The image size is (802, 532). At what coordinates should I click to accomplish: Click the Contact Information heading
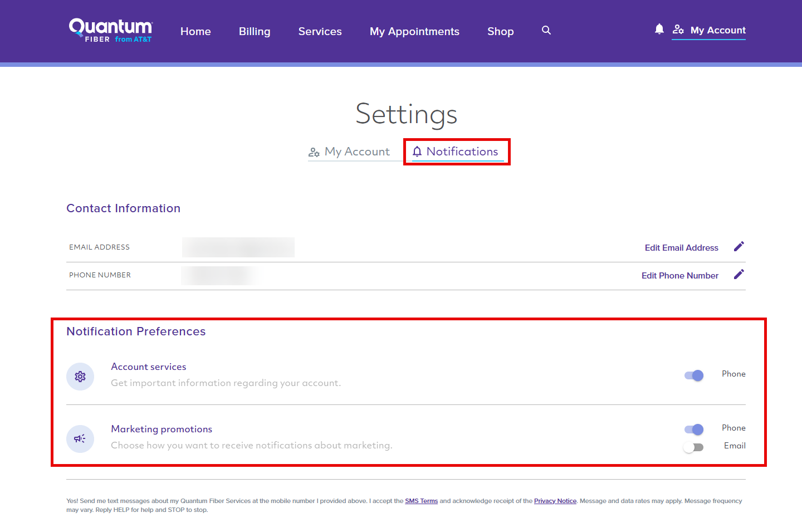coord(124,208)
